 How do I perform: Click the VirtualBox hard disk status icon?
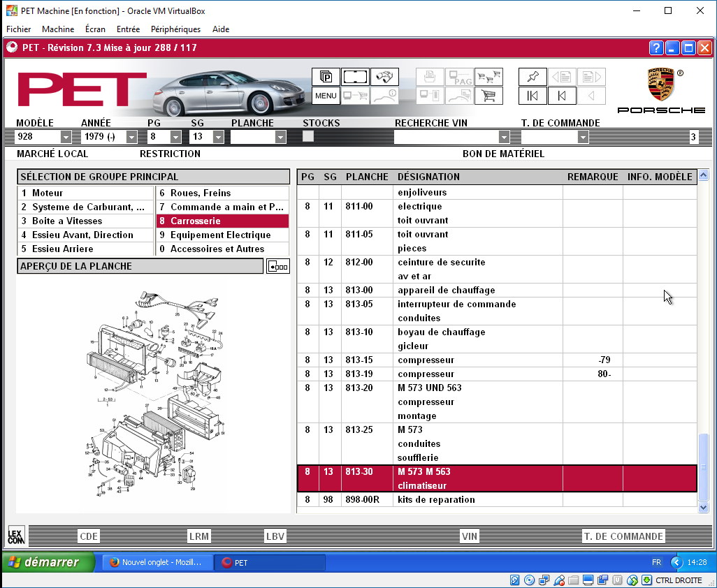[514, 580]
